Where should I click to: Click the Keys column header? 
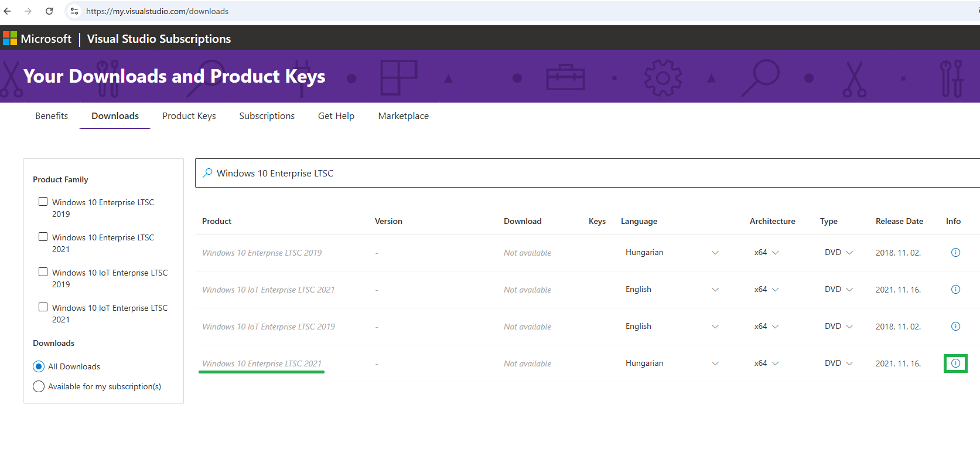point(597,221)
